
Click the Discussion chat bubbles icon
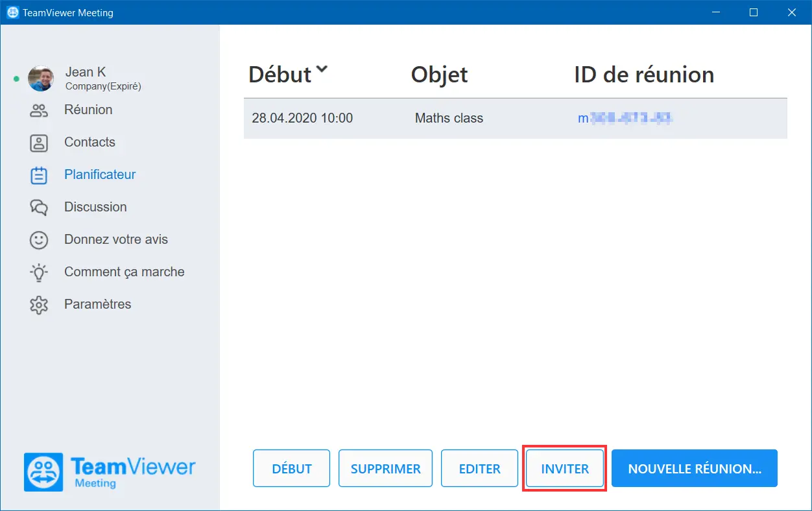(x=39, y=208)
